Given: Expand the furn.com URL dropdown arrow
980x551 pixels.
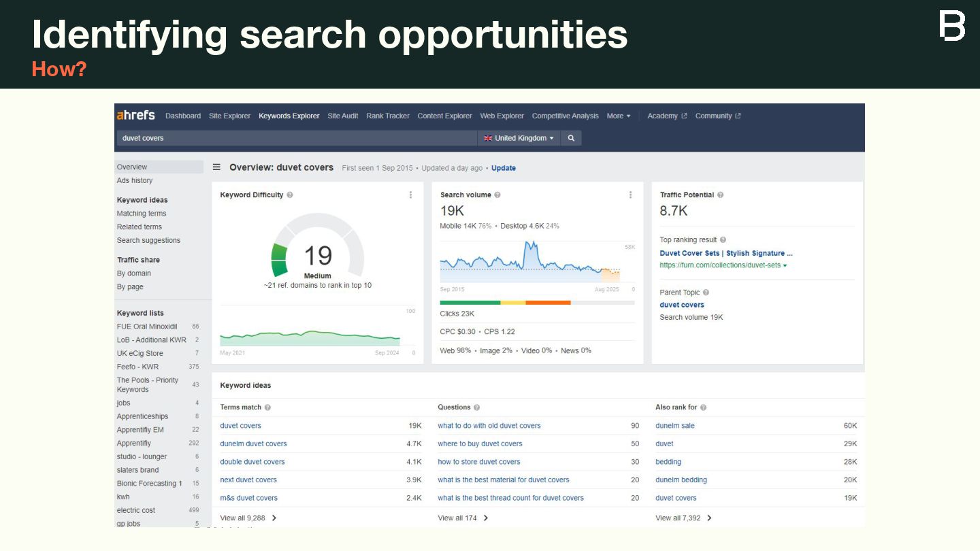Looking at the screenshot, I should click(785, 266).
